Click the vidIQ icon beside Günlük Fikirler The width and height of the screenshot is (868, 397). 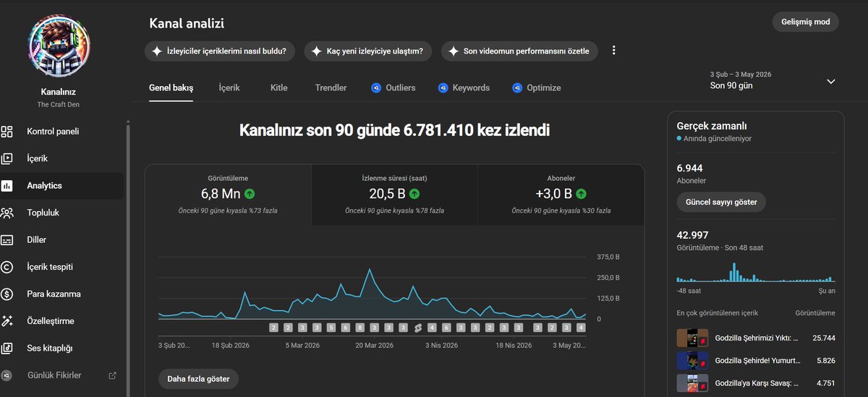7,375
